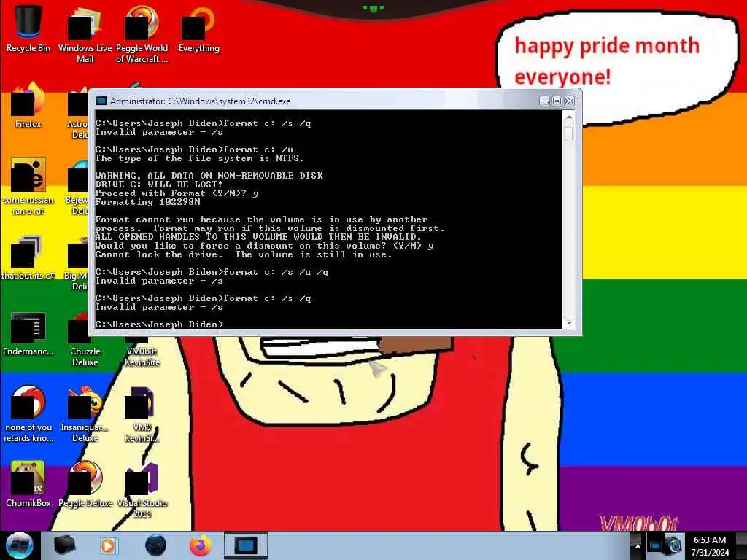Click 'Would you like to force a dismount' line

[x=264, y=246]
